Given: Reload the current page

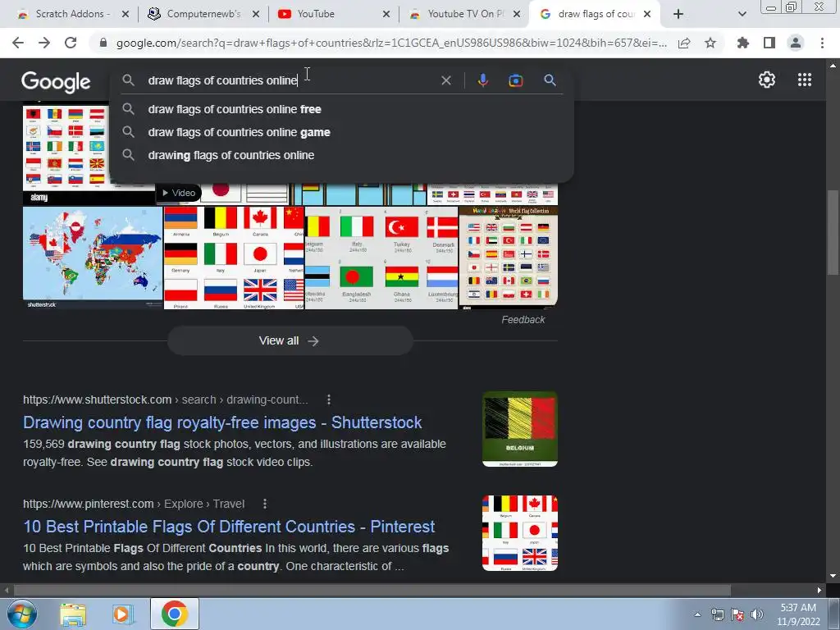Looking at the screenshot, I should click(x=71, y=43).
